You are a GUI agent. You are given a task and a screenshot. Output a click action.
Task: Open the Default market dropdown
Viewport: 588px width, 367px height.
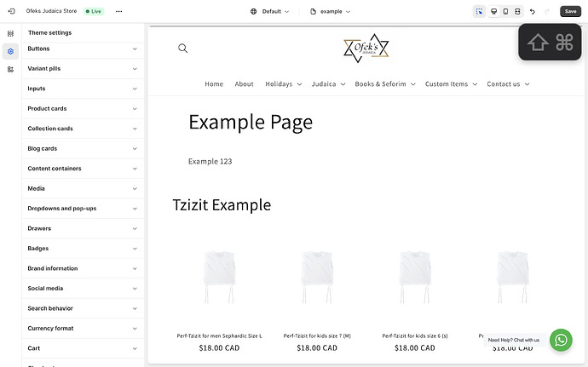(x=269, y=11)
